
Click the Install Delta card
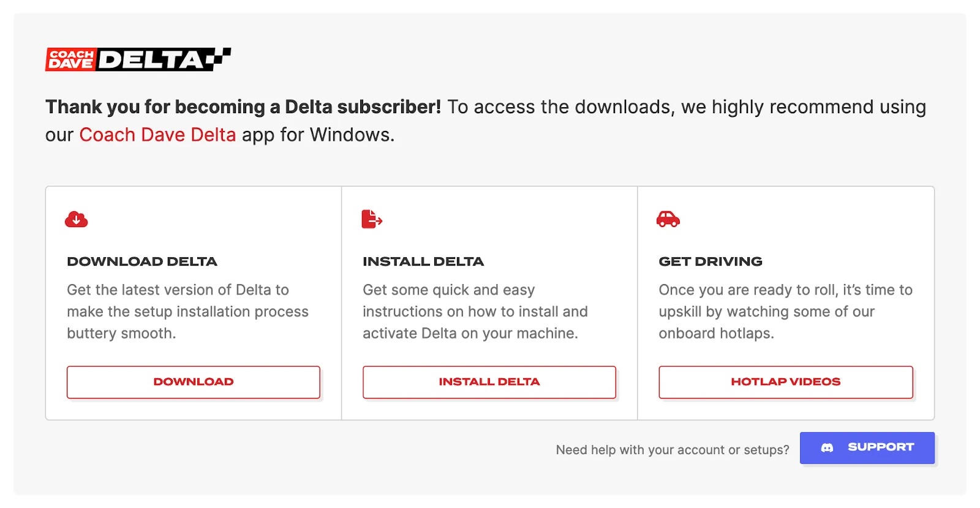pos(489,302)
